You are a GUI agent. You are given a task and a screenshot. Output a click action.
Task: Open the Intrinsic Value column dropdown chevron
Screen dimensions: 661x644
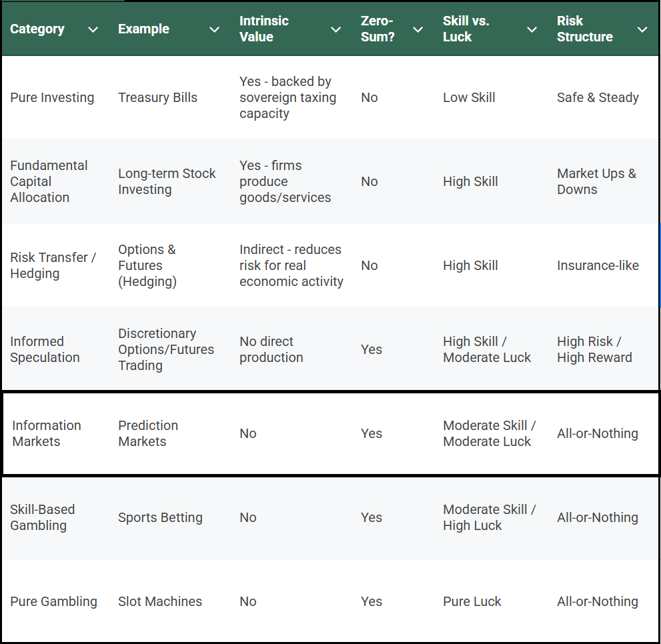click(x=336, y=29)
